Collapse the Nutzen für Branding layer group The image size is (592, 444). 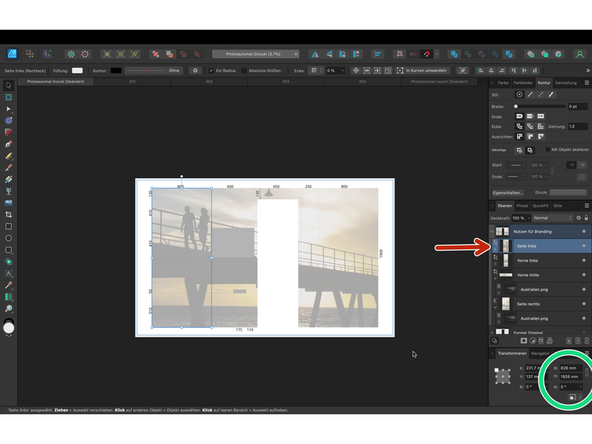pos(492,231)
